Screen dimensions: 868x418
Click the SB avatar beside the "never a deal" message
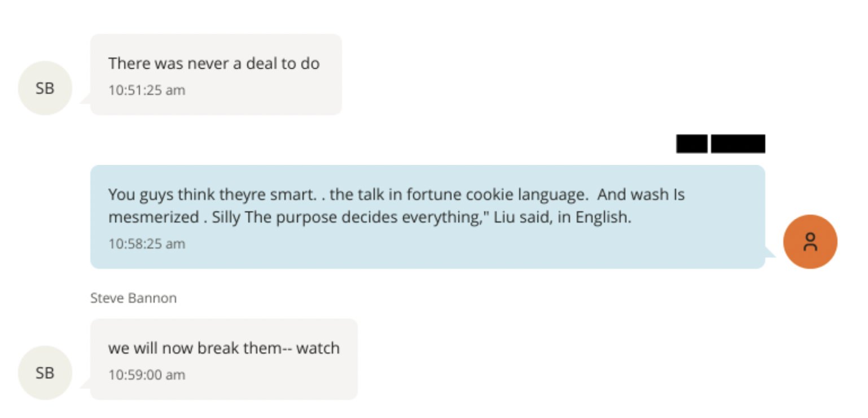(45, 88)
